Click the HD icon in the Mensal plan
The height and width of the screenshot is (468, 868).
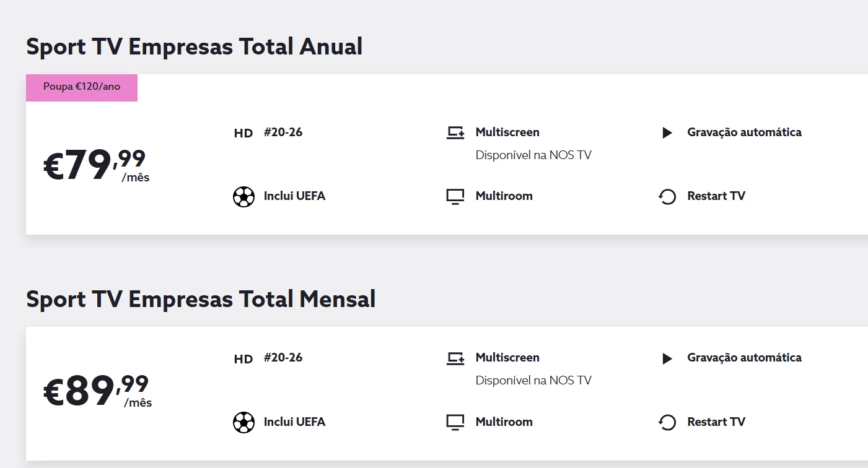(x=243, y=359)
